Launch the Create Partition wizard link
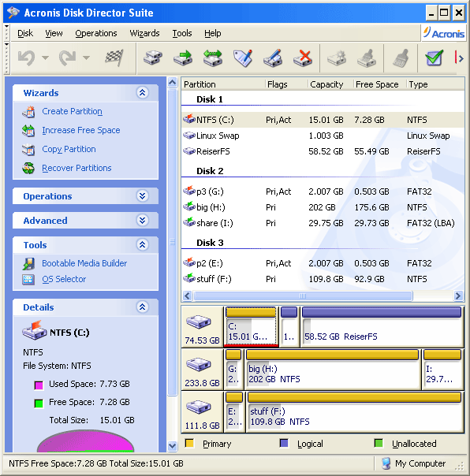 click(72, 111)
